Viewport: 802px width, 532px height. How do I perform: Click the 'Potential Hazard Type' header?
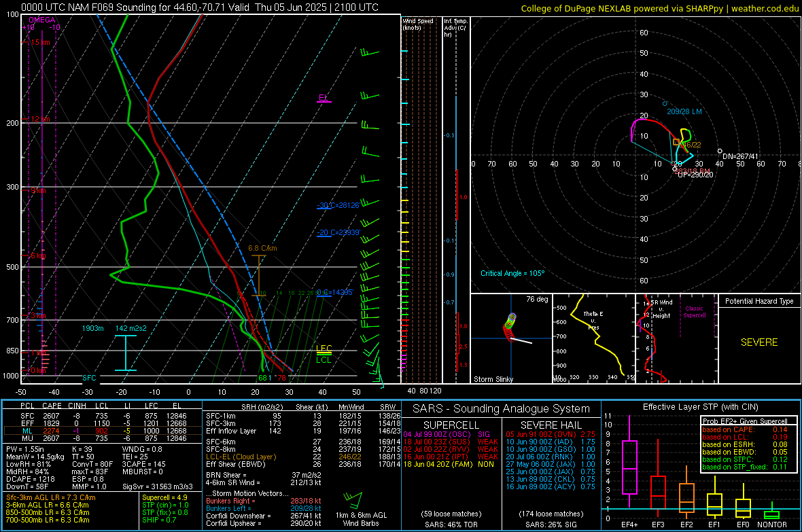coord(760,301)
